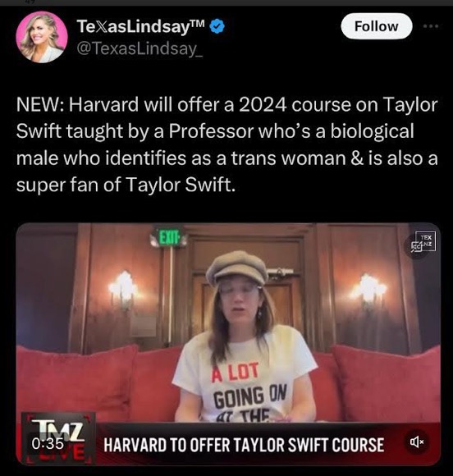Click the green EXIT sign in the video
The width and height of the screenshot is (453, 476).
point(169,238)
